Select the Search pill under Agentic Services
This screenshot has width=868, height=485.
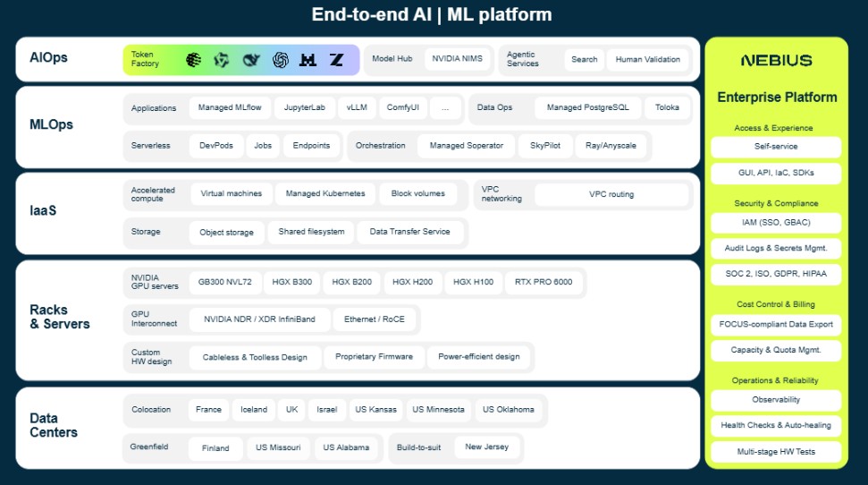(584, 59)
